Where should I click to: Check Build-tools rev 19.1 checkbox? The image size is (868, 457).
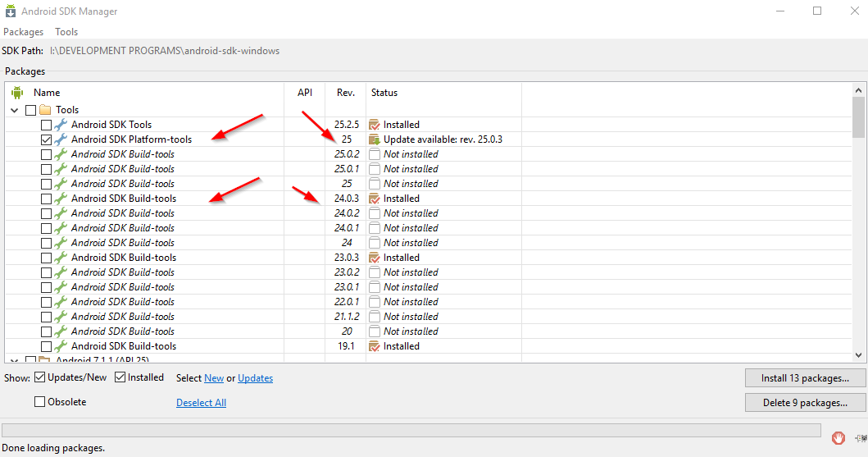coord(47,347)
